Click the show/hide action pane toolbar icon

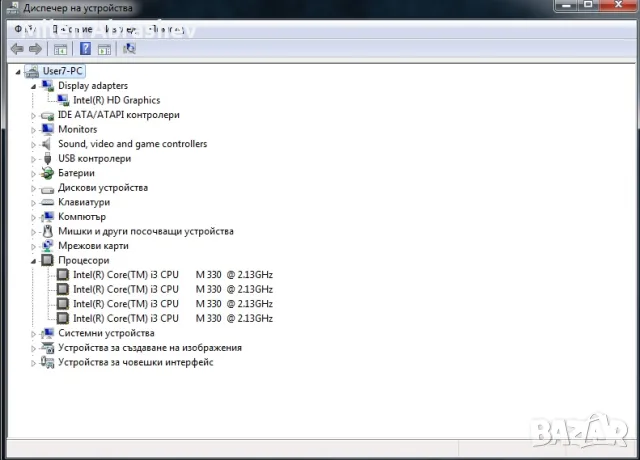point(104,49)
